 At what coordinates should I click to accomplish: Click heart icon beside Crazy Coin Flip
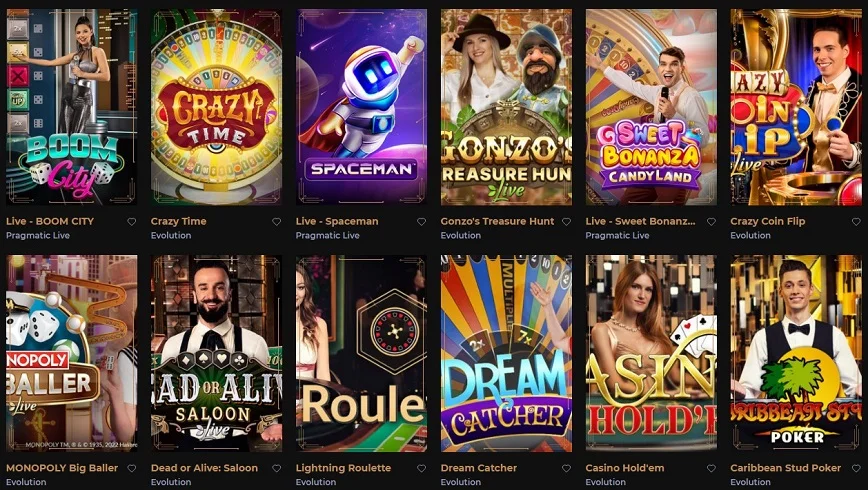pos(856,221)
